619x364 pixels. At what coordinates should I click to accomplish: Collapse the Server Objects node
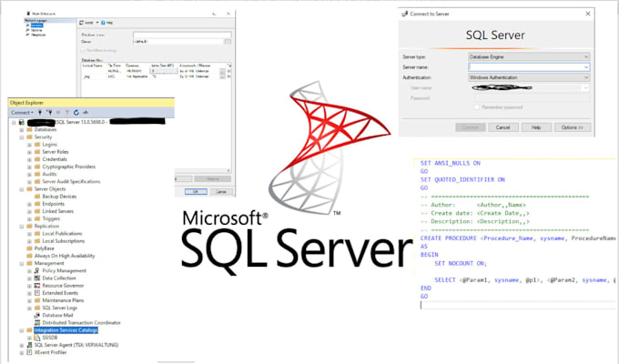pyautogui.click(x=22, y=189)
